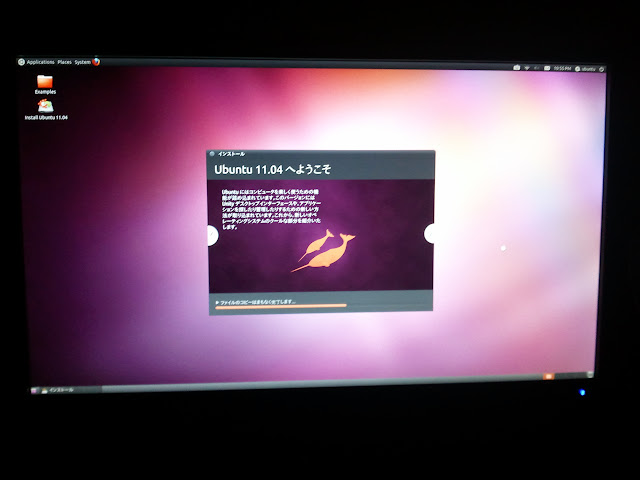Image resolution: width=640 pixels, height=480 pixels.
Task: Open the ubuntu user menu
Action: coord(585,69)
